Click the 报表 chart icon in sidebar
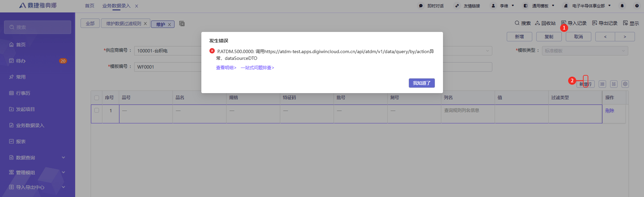Screen dimensions: 644x197 pyautogui.click(x=11, y=142)
